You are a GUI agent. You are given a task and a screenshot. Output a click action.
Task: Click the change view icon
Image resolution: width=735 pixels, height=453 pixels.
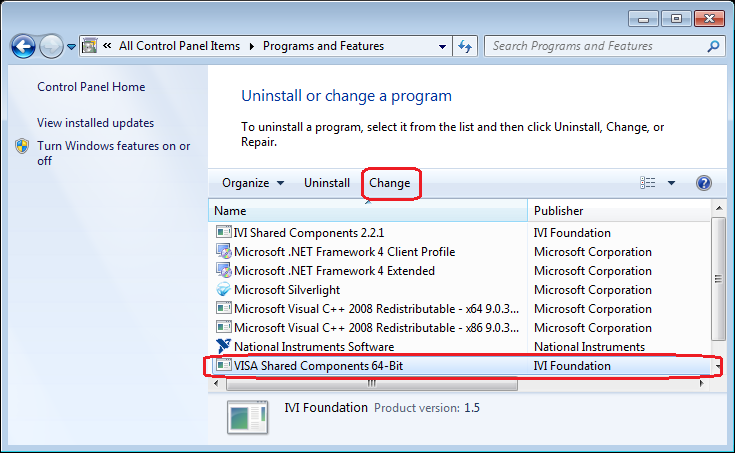pos(647,182)
